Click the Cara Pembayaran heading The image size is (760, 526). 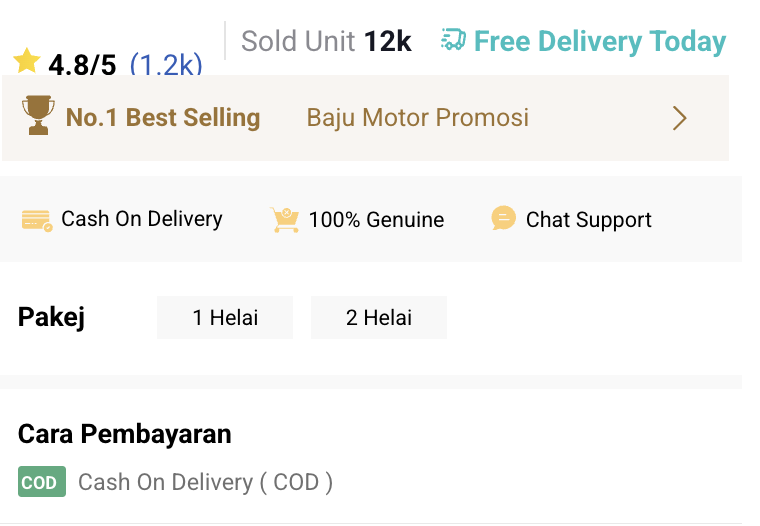point(125,434)
